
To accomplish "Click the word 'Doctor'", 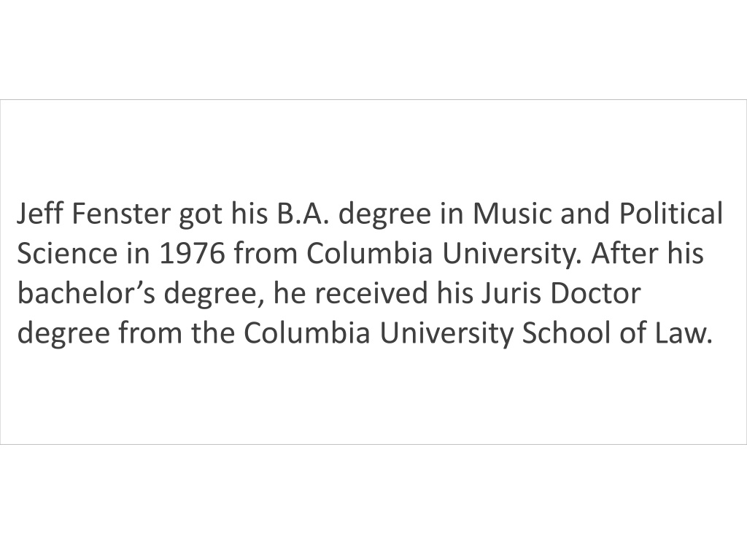I will [595, 293].
